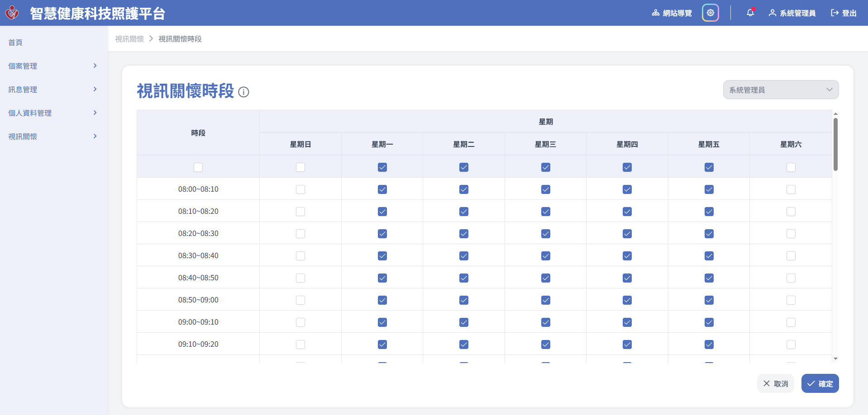The width and height of the screenshot is (868, 415).
Task: Click the breadcrumb chevron separator after 視訊關懷
Action: tap(151, 39)
